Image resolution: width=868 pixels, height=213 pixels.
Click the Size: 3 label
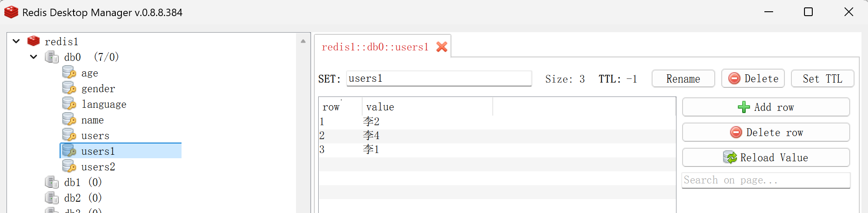[x=565, y=79]
